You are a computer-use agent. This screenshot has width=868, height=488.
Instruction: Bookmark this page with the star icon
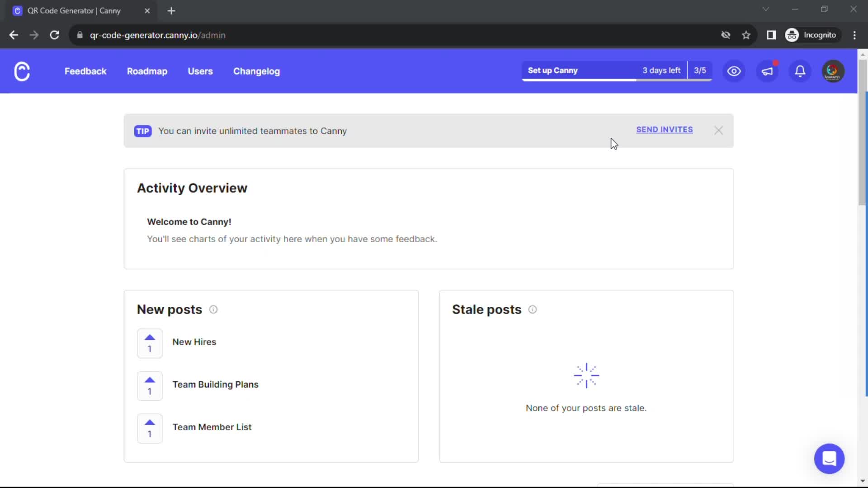click(x=746, y=35)
